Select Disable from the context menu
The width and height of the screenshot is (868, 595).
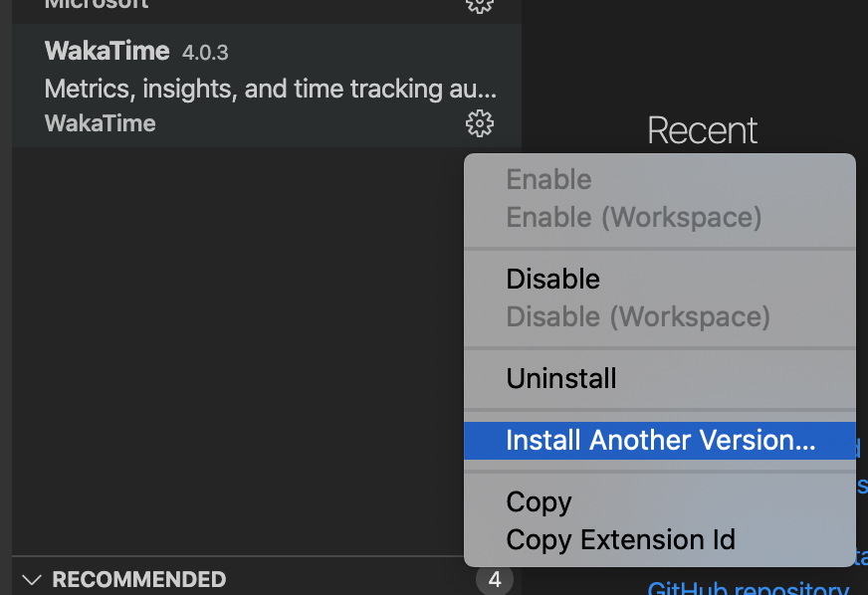[x=552, y=279]
